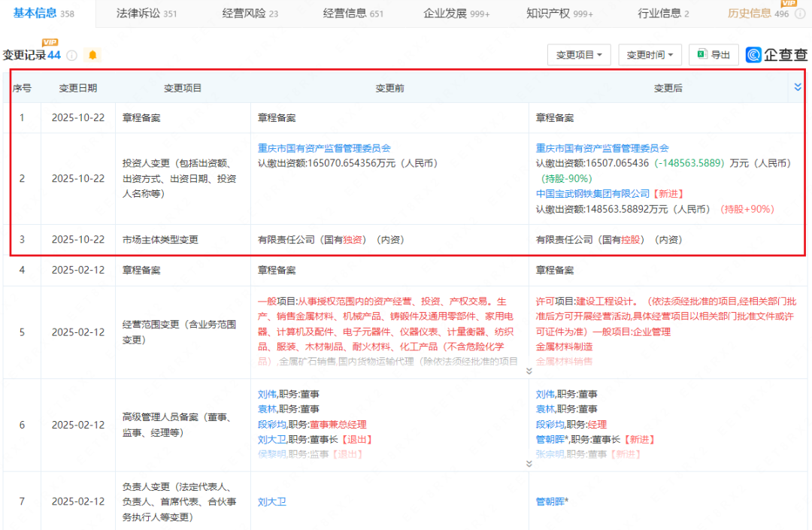Click the 变更日期 column header
Viewport: 812px width, 530px height.
click(78, 88)
